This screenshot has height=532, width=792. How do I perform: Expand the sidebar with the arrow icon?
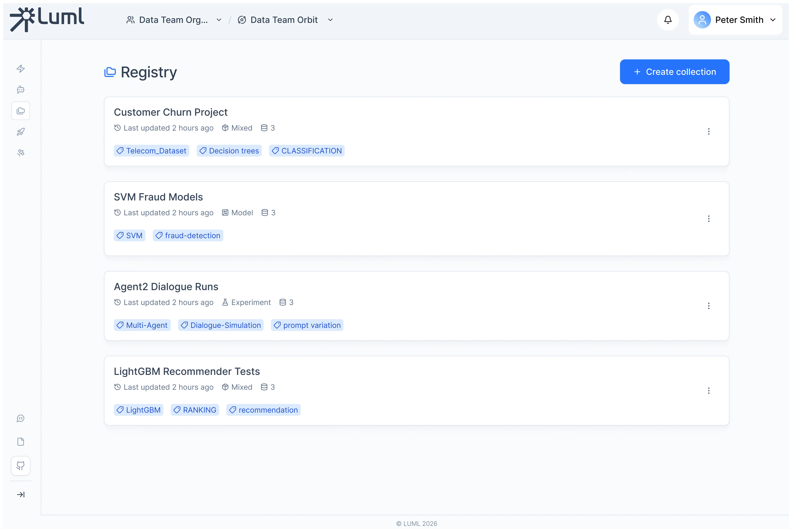(21, 494)
